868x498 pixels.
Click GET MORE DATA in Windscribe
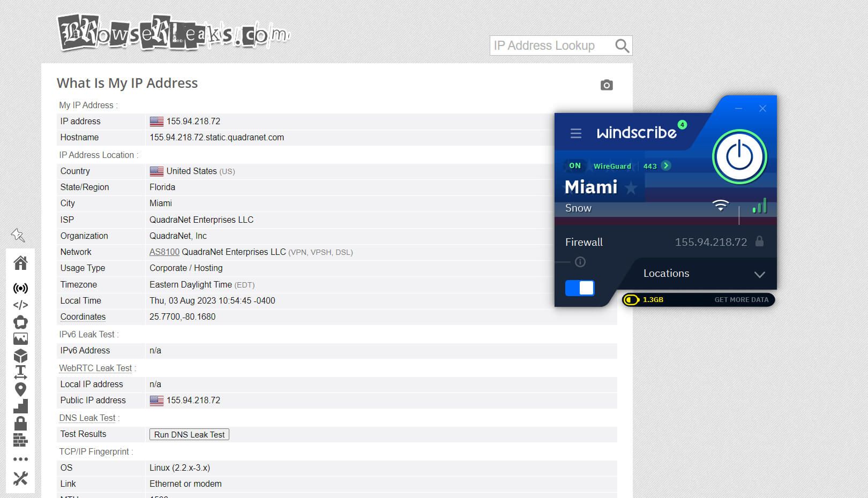click(x=742, y=300)
